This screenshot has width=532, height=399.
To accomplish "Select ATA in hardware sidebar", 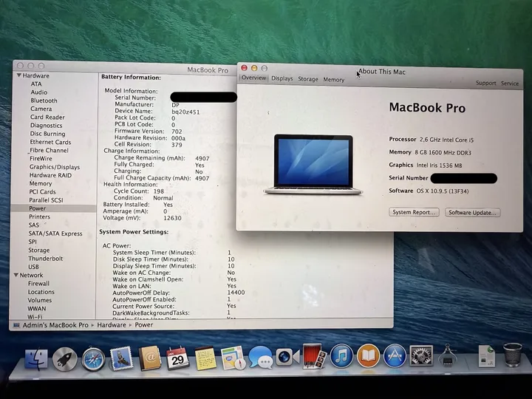I will [x=36, y=83].
